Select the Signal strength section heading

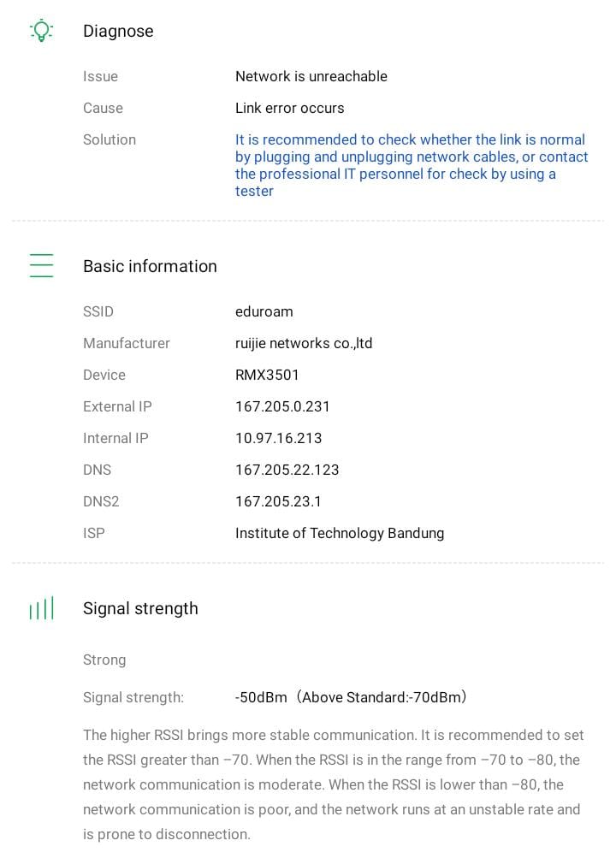point(140,608)
